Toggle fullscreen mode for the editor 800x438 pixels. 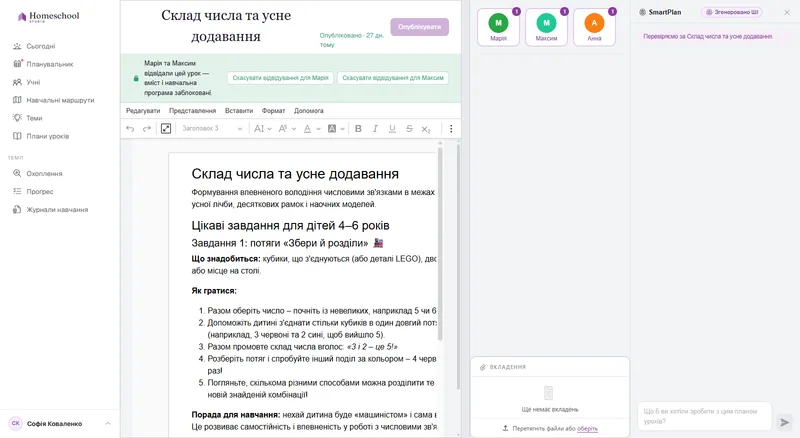pyautogui.click(x=166, y=129)
